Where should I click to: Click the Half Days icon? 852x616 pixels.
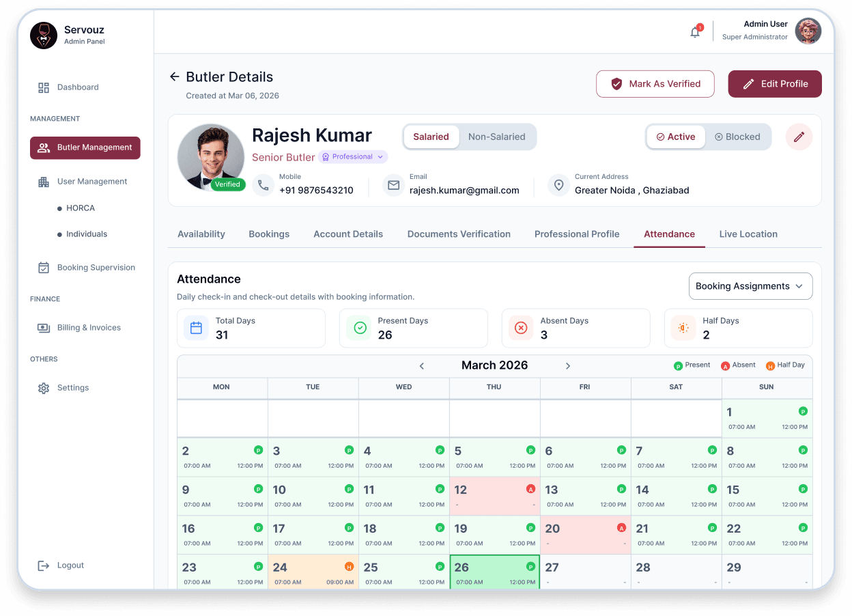click(683, 328)
